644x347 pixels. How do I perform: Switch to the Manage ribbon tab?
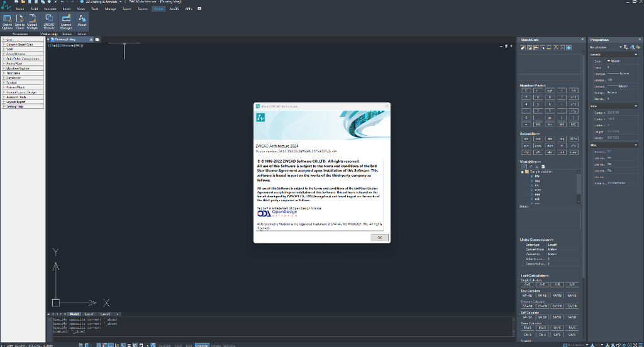tap(111, 9)
